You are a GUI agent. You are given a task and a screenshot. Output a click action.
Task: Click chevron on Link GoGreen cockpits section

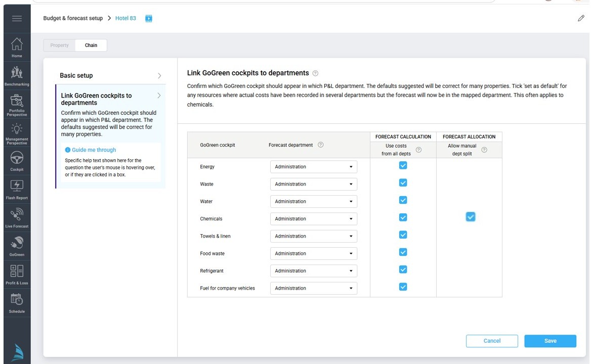click(x=159, y=96)
